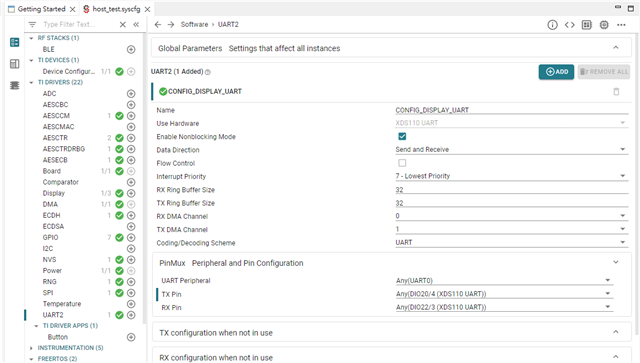Navigate back with the left arrow
The width and height of the screenshot is (640, 363).
point(158,24)
